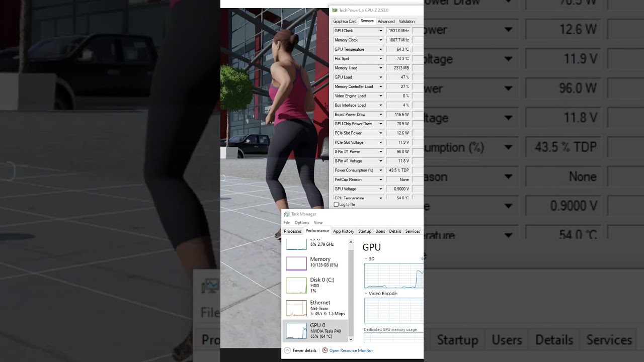The height and width of the screenshot is (362, 644).
Task: Expand the PCIe Slot Voltage dropdown
Action: [381, 142]
